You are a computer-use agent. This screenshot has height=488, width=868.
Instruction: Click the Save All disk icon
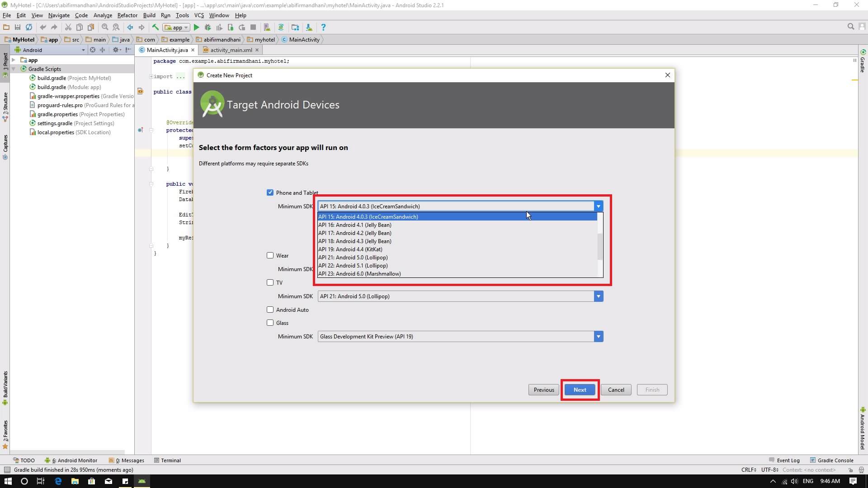[18, 28]
